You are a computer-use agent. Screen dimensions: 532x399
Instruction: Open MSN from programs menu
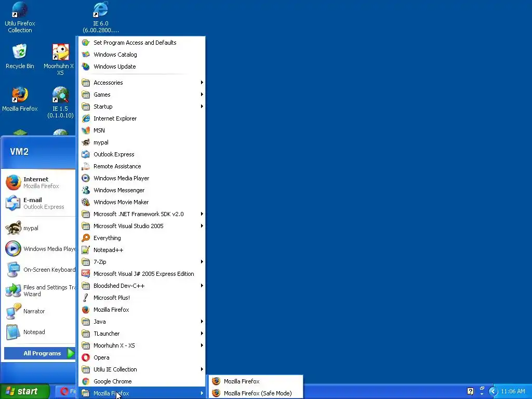coord(142,130)
